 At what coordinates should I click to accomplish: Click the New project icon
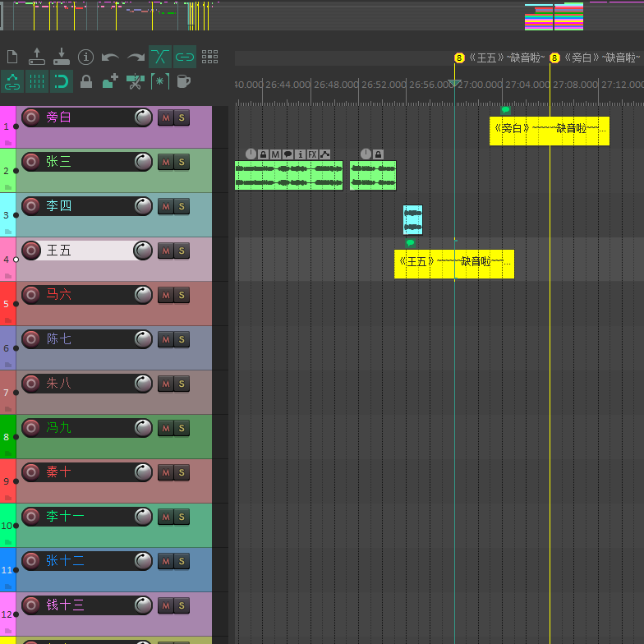tap(12, 57)
